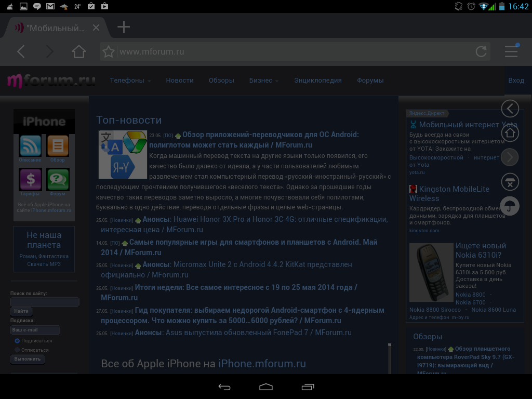Open the Яндекс.Директ label
532x399 pixels.
[427, 113]
